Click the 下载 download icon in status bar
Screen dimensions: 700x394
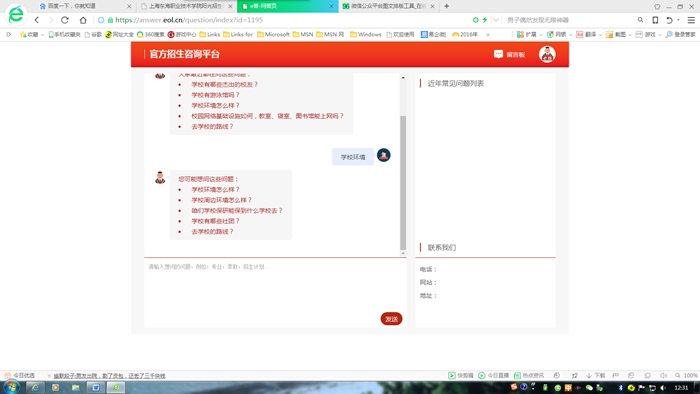596,376
